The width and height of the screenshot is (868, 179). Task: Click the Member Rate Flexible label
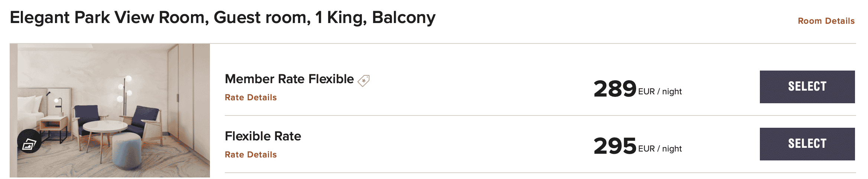pyautogui.click(x=289, y=79)
